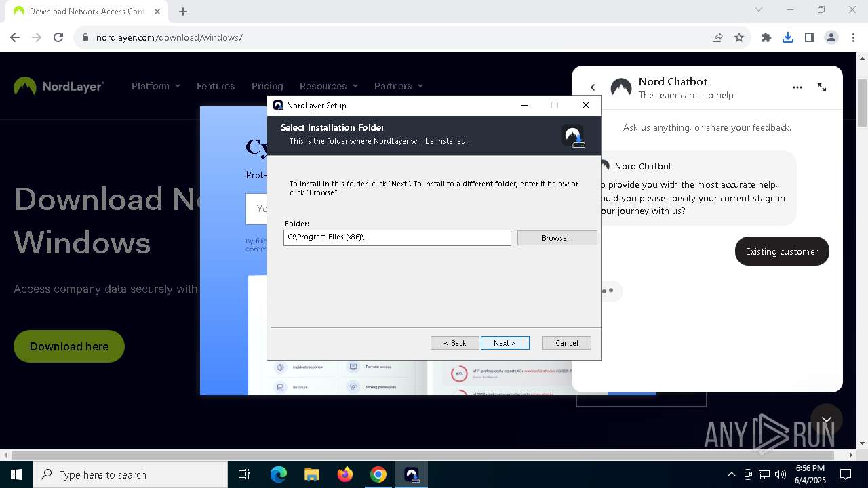Open File Explorer from taskbar
This screenshot has width=868, height=488.
(312, 474)
